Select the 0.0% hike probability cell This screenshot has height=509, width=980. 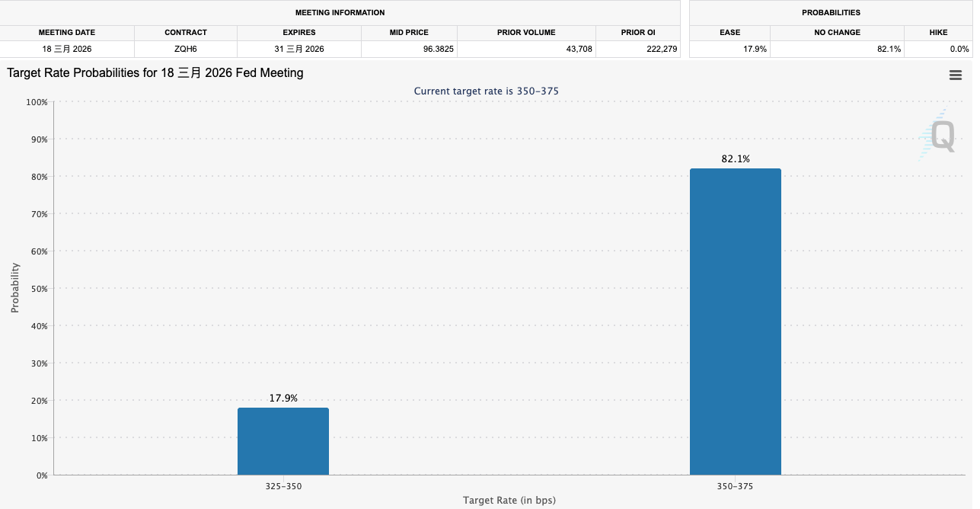coord(938,49)
